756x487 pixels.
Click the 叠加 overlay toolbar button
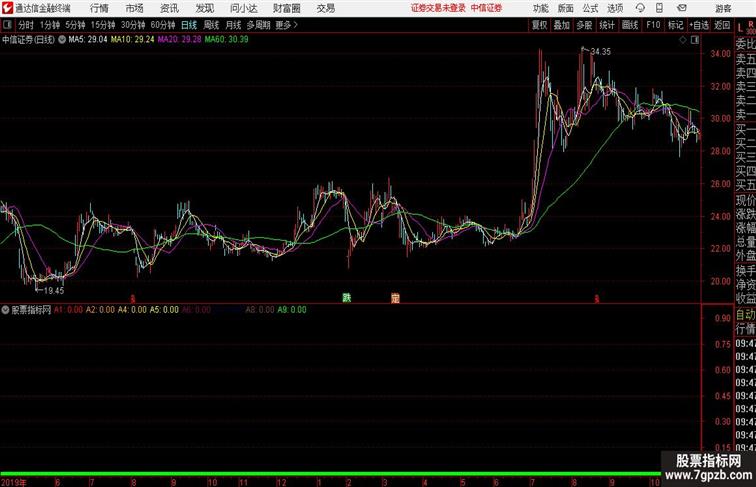coord(562,25)
